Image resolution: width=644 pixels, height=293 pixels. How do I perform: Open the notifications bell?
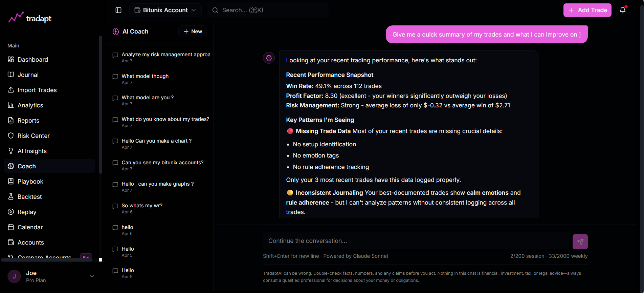[623, 10]
